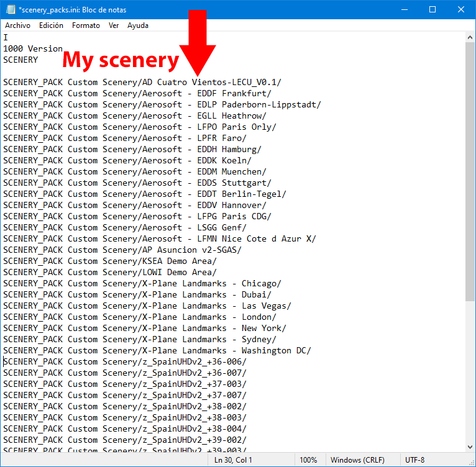Click the Aerosoft - EDDH Hamburg line
This screenshot has height=467, width=476.
point(132,150)
